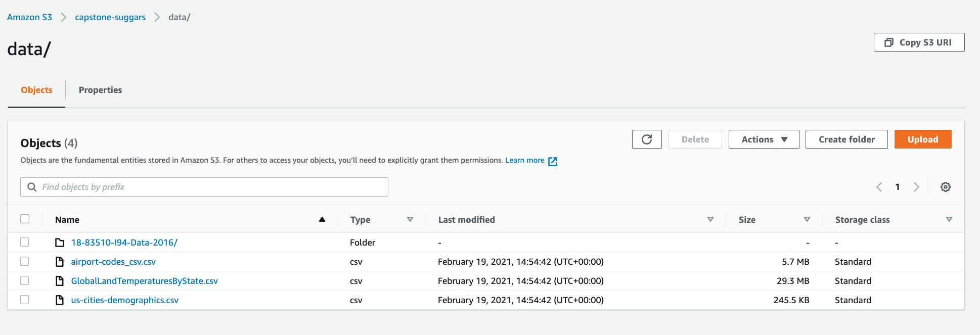The image size is (980, 335).
Task: Sort by Name ascending arrow
Action: pos(322,219)
